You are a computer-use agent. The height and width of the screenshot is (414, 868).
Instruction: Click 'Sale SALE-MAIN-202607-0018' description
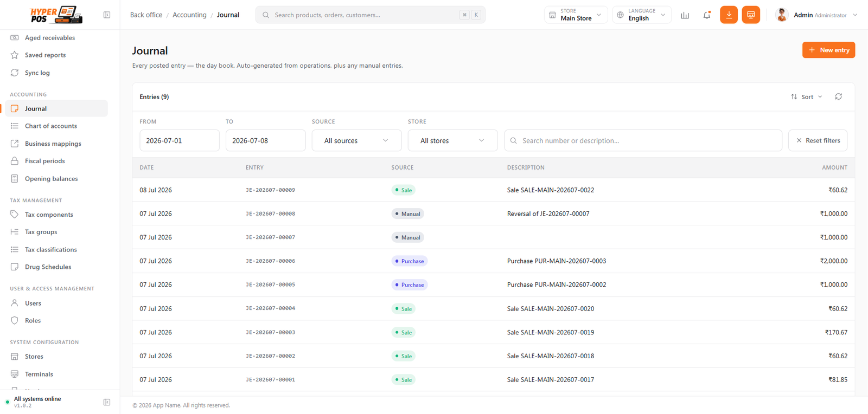coord(551,356)
